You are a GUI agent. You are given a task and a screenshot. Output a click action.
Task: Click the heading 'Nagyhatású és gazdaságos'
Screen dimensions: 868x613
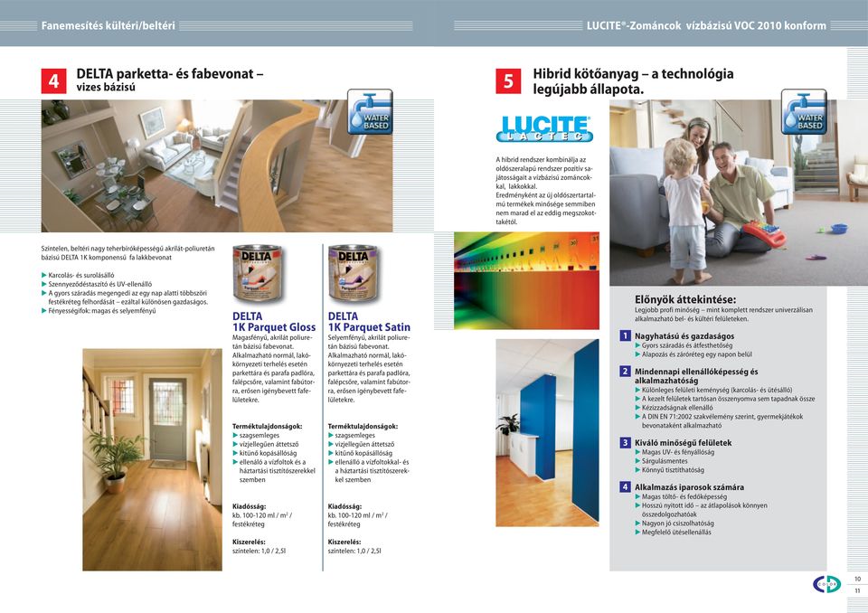pos(684,336)
